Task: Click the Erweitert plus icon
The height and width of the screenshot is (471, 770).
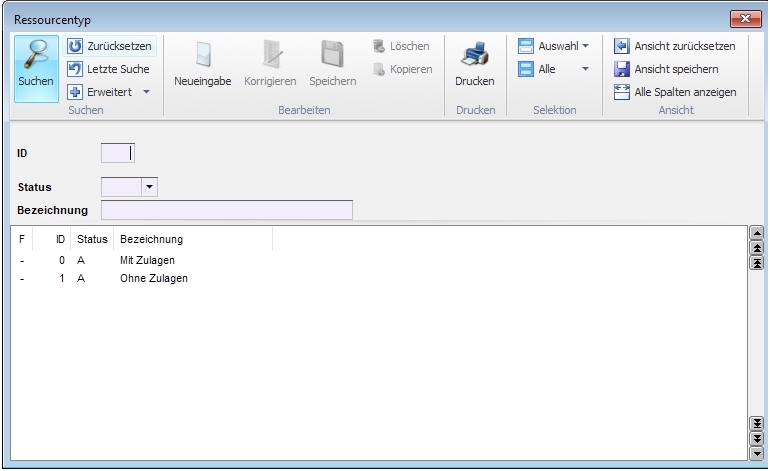Action: point(75,92)
